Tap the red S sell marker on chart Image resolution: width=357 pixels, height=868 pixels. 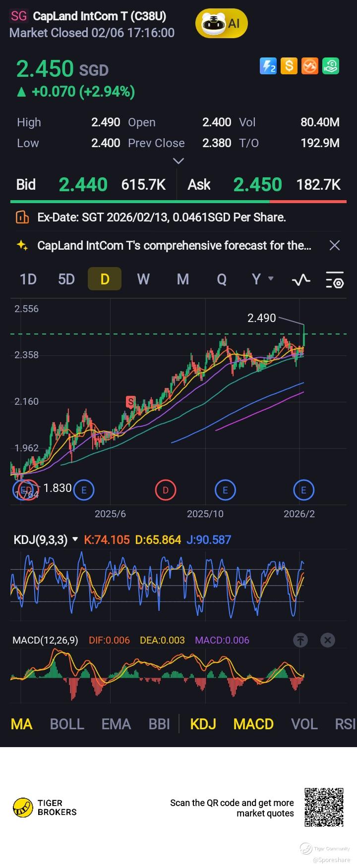(x=130, y=402)
